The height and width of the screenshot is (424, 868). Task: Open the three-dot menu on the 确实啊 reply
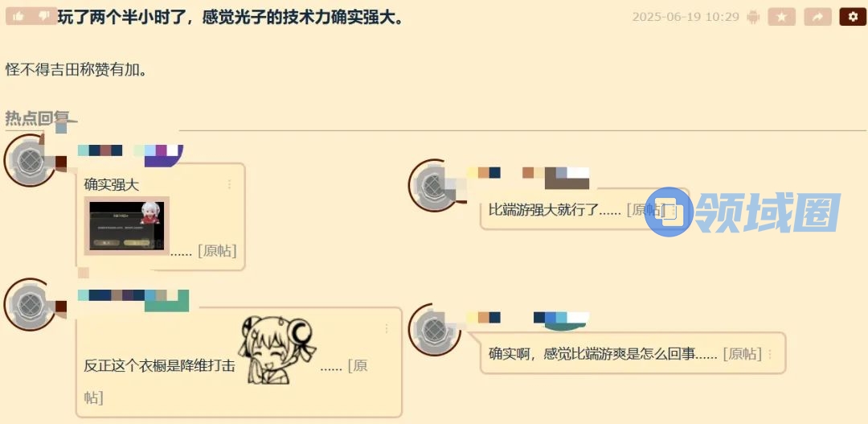click(770, 354)
